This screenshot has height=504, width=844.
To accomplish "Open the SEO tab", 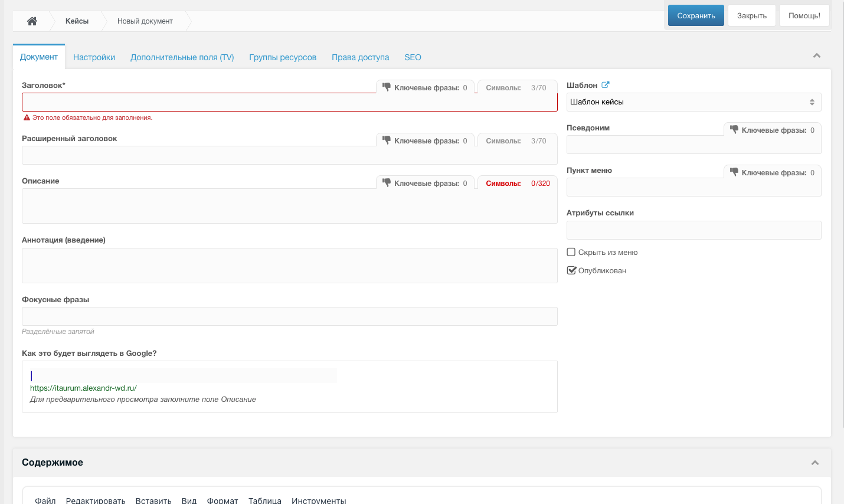I will click(x=413, y=57).
